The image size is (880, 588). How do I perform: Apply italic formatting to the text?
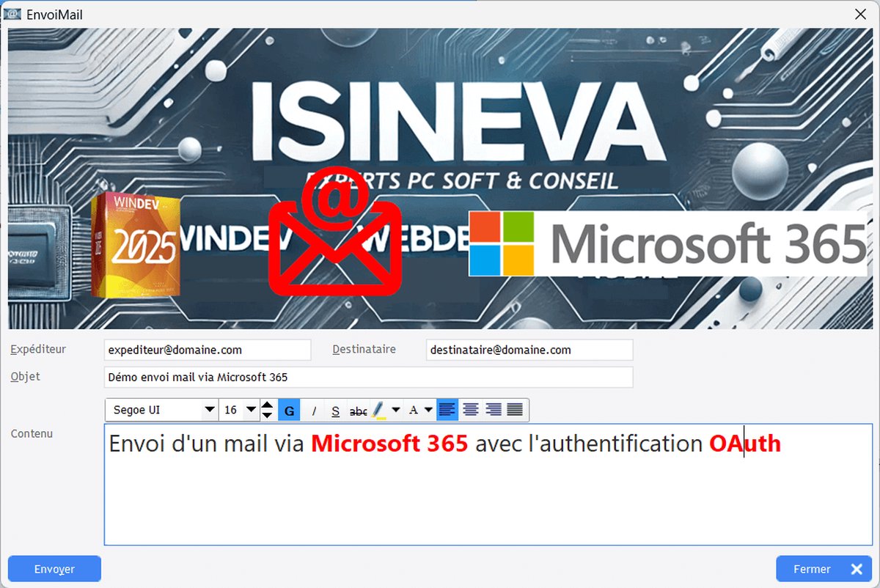pos(314,410)
